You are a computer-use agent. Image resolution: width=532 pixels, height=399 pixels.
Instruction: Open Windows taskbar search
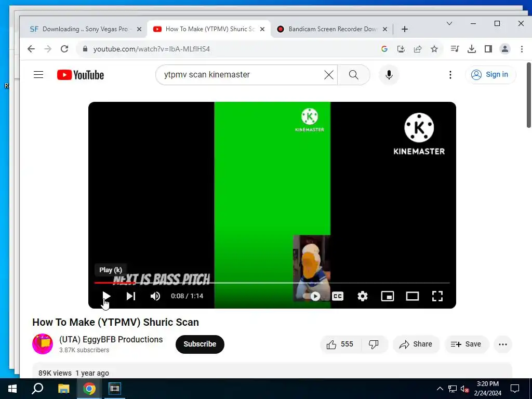tap(37, 389)
